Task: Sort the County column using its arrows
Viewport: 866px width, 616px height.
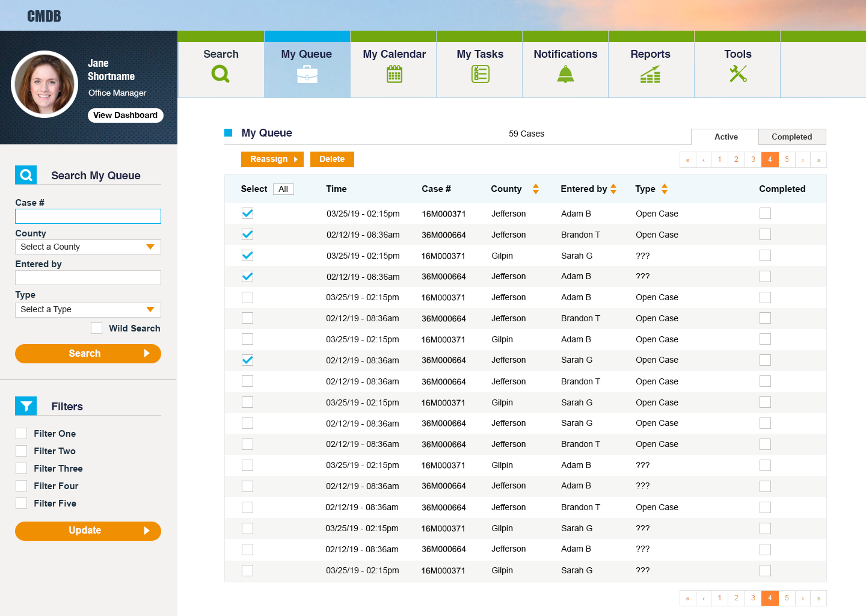Action: coord(535,188)
